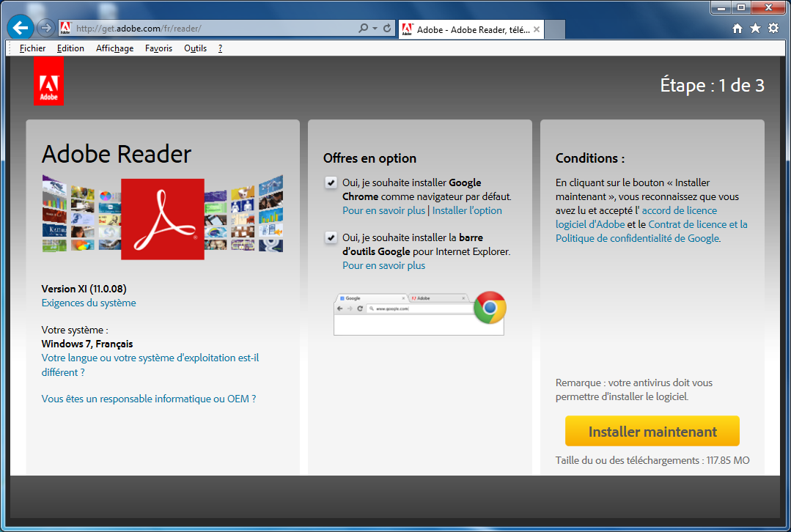Open the Favoris menu
Viewport: 791px width, 532px height.
pyautogui.click(x=158, y=48)
